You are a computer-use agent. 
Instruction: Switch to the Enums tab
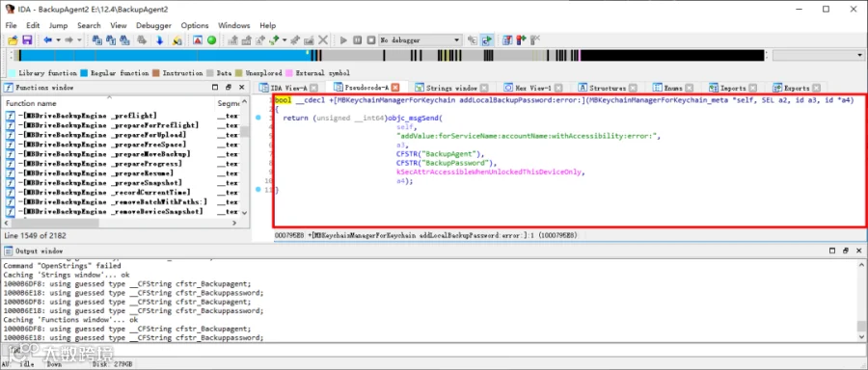(673, 88)
